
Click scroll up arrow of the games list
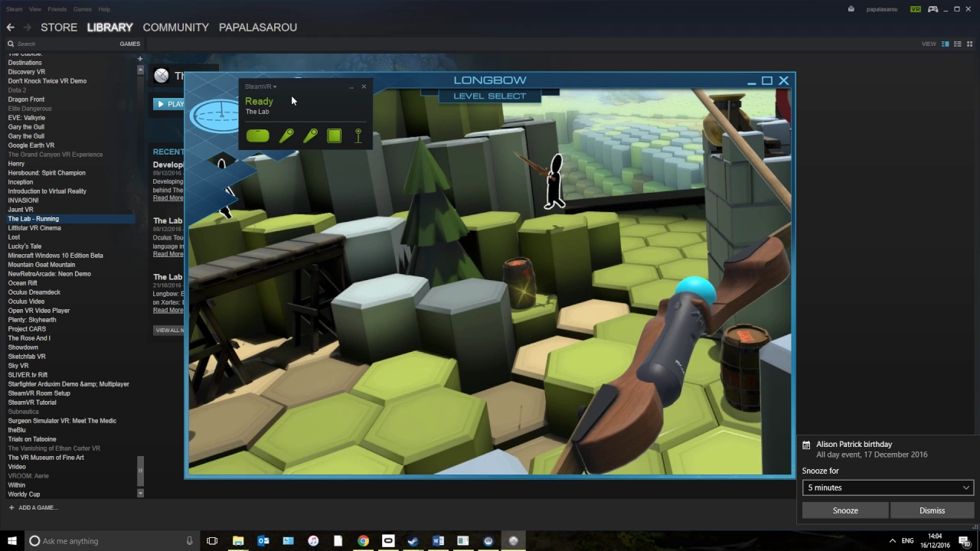tap(140, 70)
